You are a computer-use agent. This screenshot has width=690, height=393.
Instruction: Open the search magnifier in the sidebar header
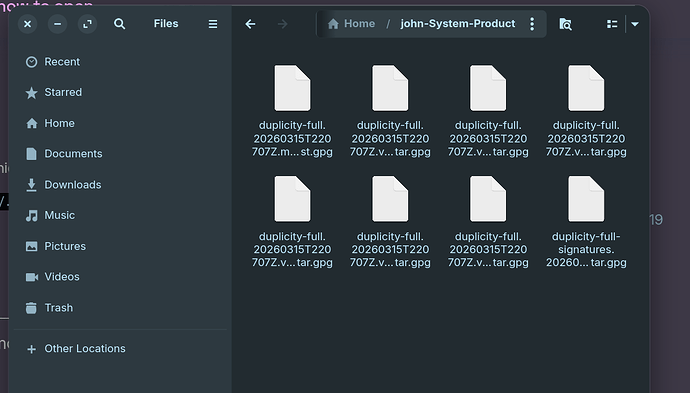pyautogui.click(x=119, y=24)
